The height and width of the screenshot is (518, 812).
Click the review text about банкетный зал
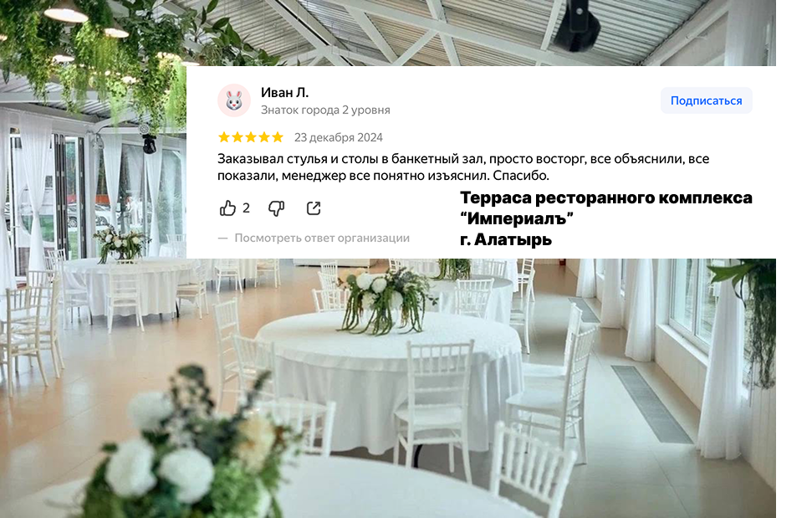point(463,167)
